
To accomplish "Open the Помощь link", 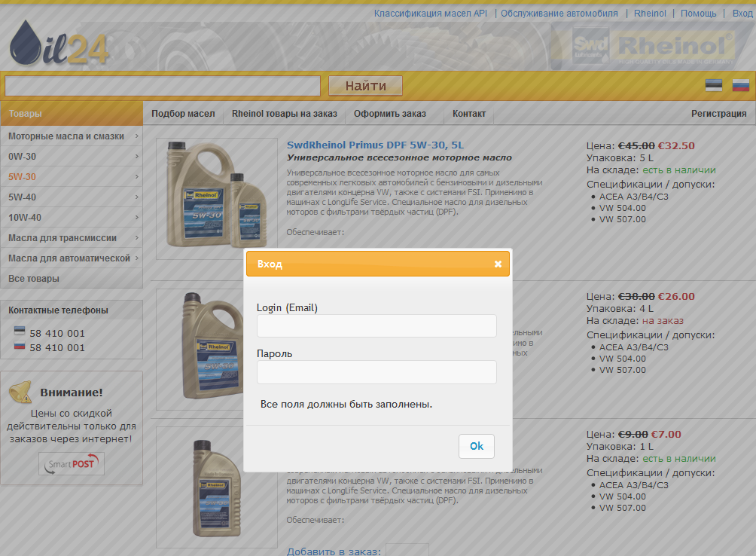I will [698, 14].
